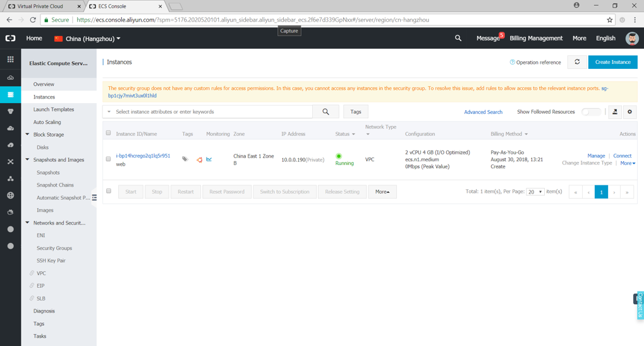Image resolution: width=644 pixels, height=346 pixels.
Task: Open the header search magnifier
Action: click(458, 38)
